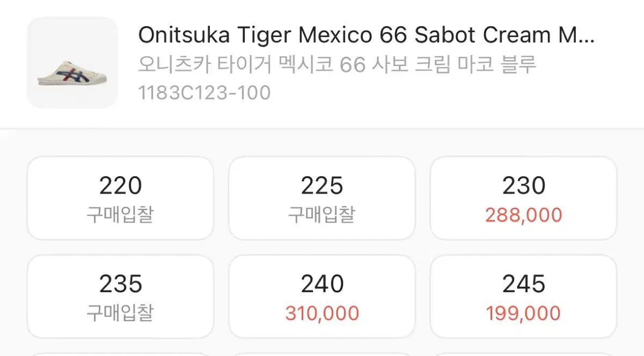Image resolution: width=644 pixels, height=356 pixels.
Task: Choose size 240
Action: 322,296
